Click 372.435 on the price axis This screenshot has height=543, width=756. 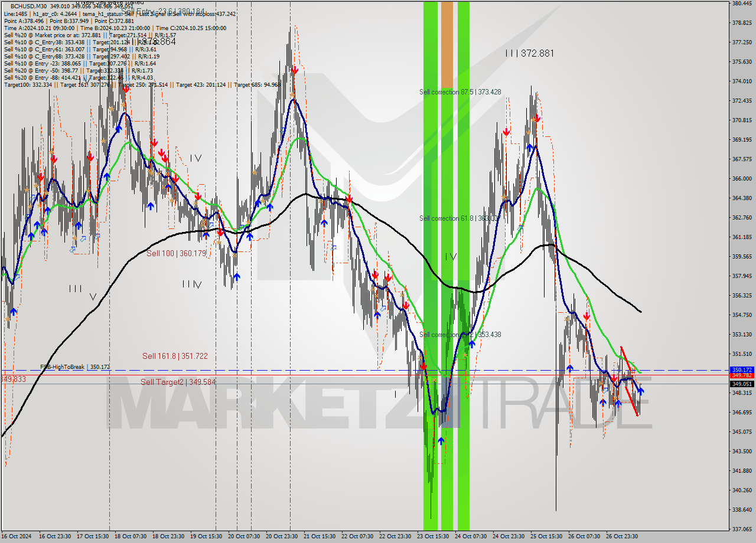742,101
